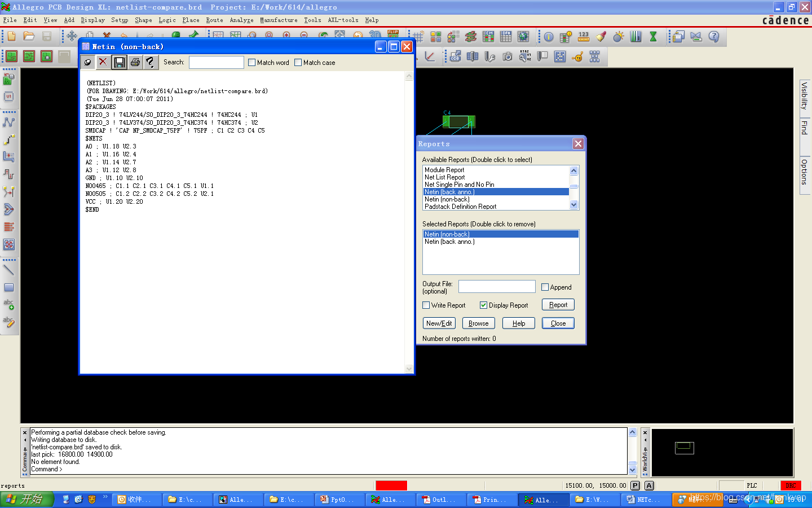Screen dimensions: 812x508
Task: Click the Output File input field
Action: click(x=497, y=286)
